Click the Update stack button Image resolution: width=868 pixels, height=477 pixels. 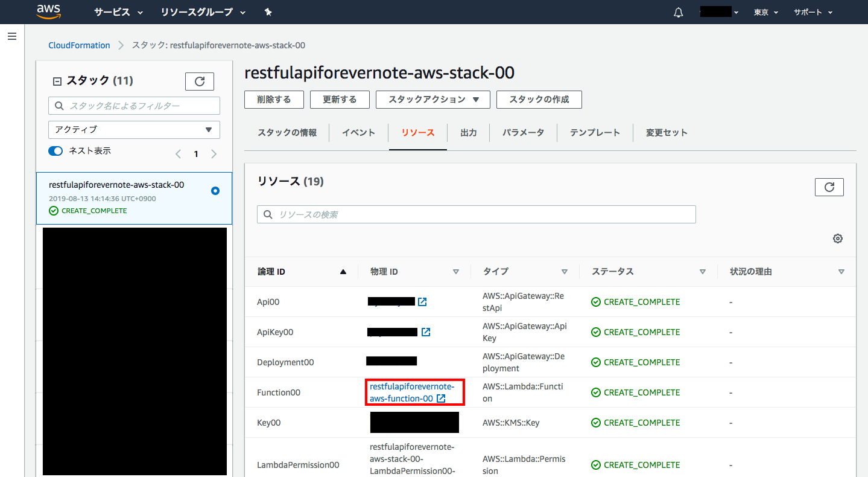(x=340, y=100)
